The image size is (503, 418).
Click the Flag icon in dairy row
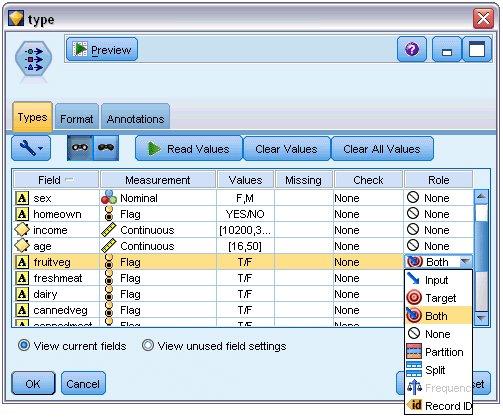tap(109, 293)
